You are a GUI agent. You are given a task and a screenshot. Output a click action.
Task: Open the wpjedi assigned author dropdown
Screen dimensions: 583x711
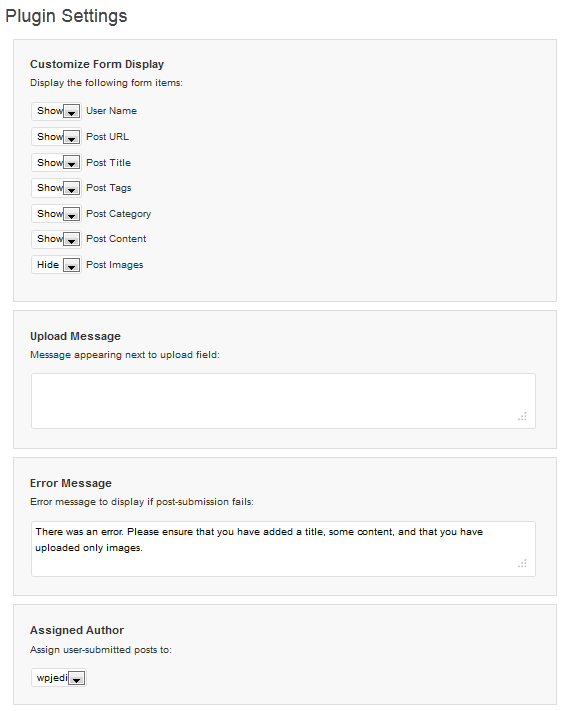point(59,678)
